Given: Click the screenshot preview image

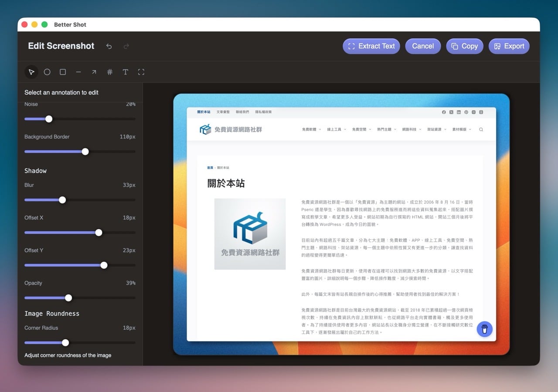Looking at the screenshot, I should pos(341,224).
